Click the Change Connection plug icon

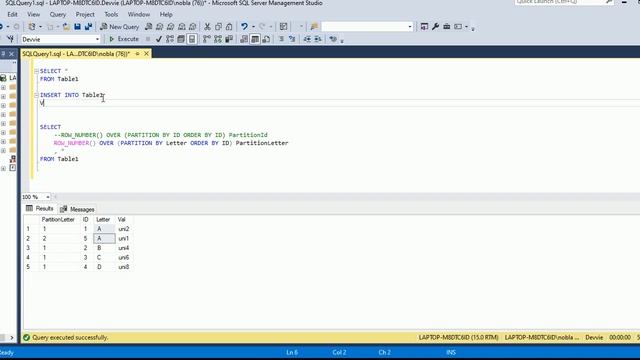pos(10,39)
